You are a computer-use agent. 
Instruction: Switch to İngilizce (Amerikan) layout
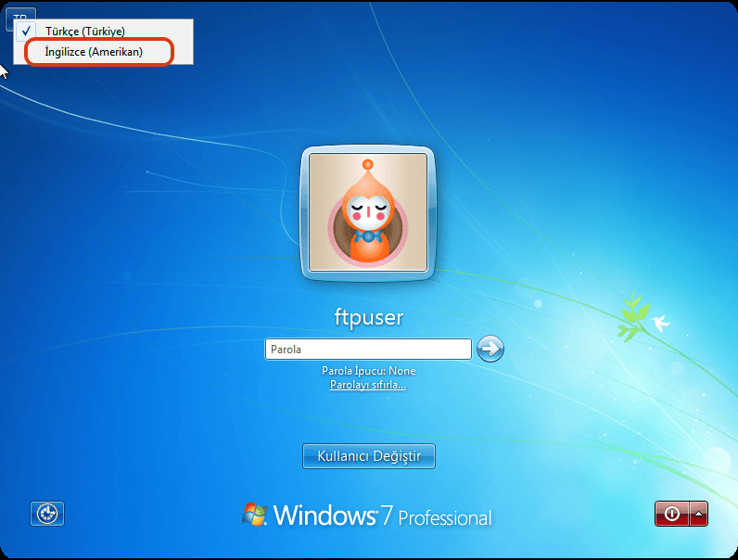[x=94, y=52]
